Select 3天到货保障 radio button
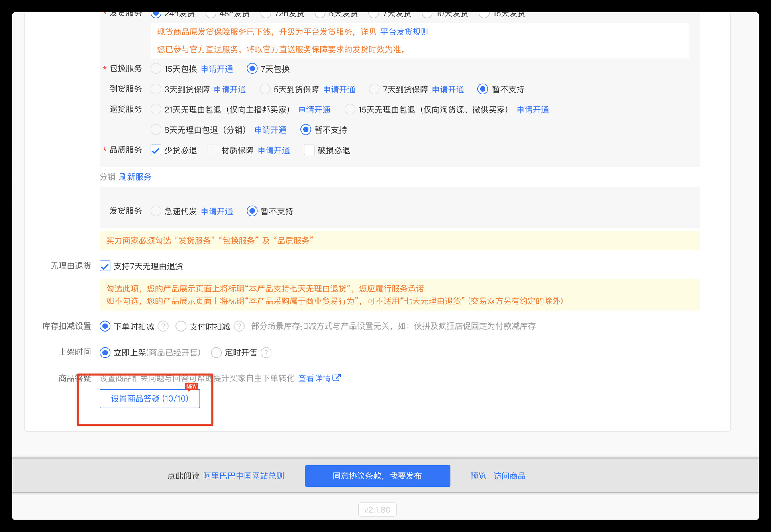This screenshot has height=532, width=771. pyautogui.click(x=156, y=89)
